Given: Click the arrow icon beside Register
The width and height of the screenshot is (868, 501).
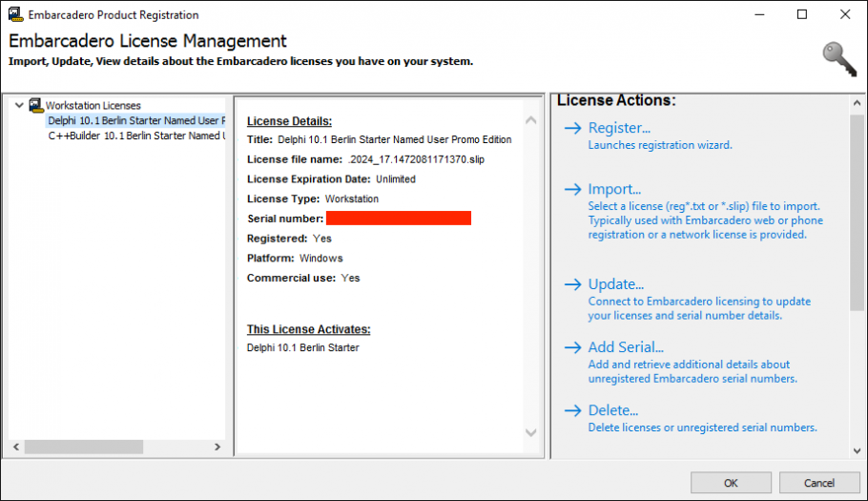Looking at the screenshot, I should [x=573, y=128].
